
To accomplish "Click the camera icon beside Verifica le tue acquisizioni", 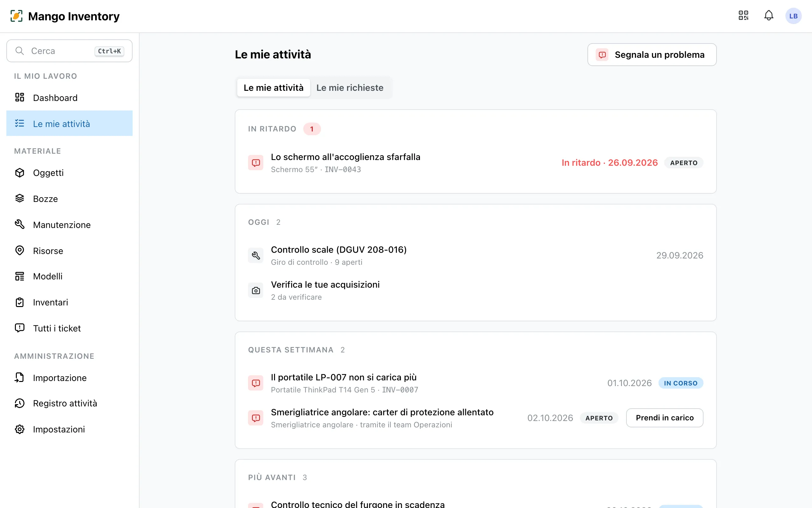I will click(x=256, y=290).
